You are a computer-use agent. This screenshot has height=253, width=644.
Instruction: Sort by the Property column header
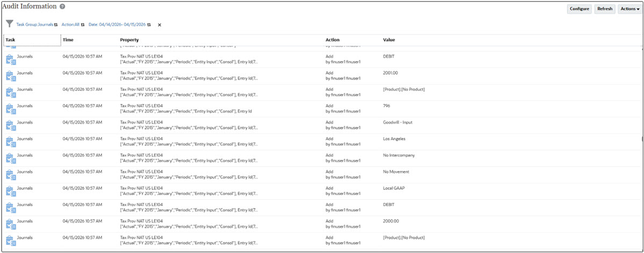[x=129, y=40]
